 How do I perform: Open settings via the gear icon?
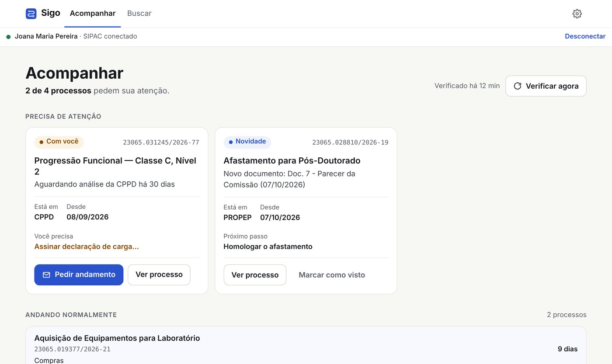[x=577, y=14]
